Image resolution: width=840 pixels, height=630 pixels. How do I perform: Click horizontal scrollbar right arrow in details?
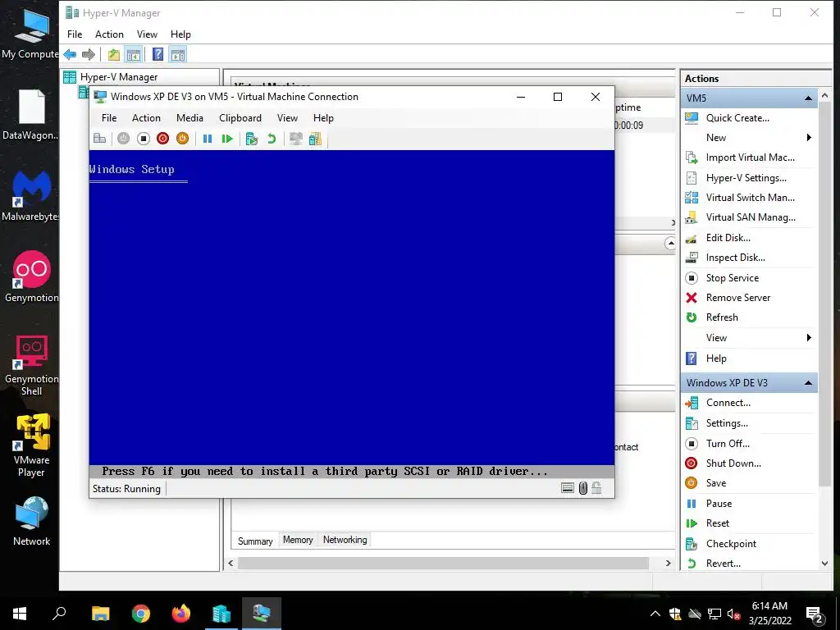tap(668, 563)
